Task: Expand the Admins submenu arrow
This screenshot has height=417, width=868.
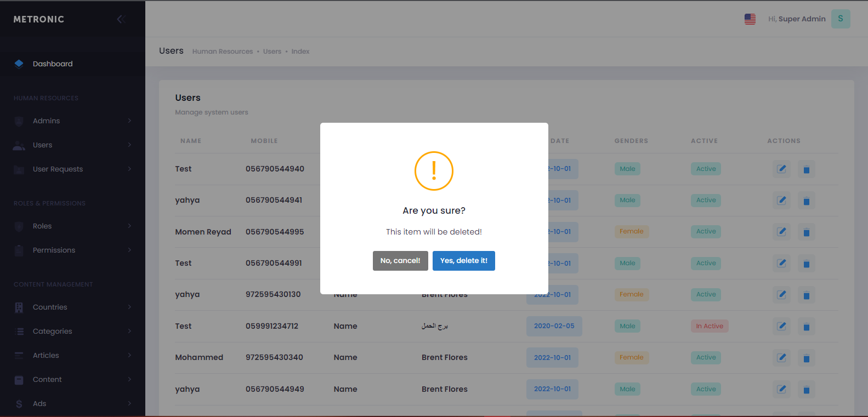Action: tap(129, 121)
